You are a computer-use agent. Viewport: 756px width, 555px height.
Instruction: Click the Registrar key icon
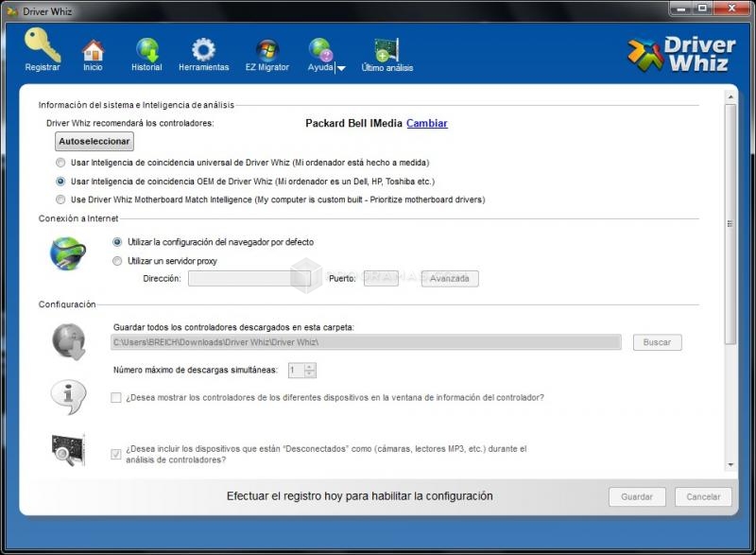pyautogui.click(x=43, y=44)
